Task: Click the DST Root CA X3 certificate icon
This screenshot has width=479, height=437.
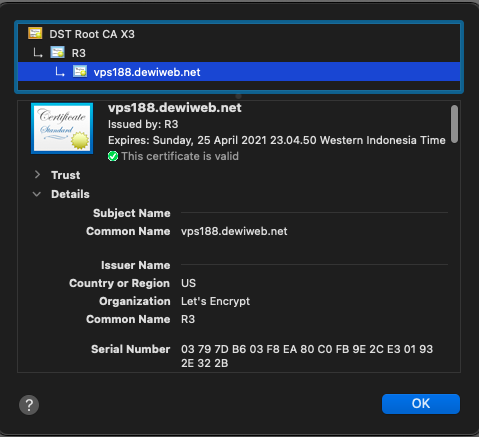Action: click(x=35, y=33)
